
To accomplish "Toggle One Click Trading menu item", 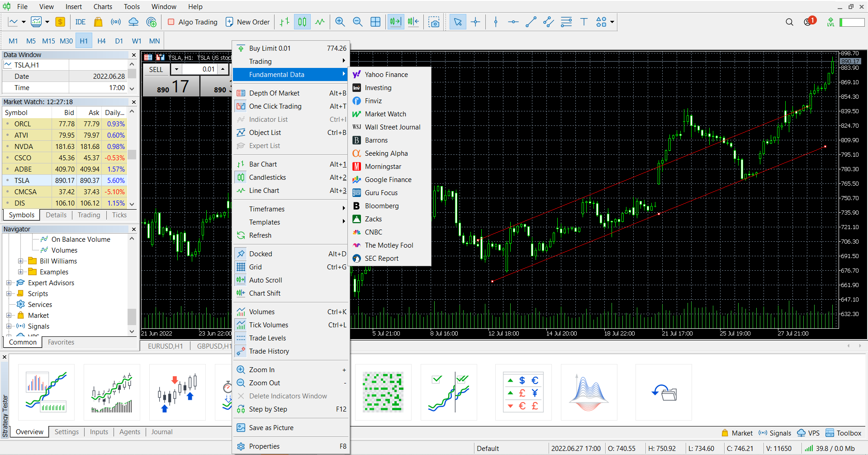I will coord(291,106).
